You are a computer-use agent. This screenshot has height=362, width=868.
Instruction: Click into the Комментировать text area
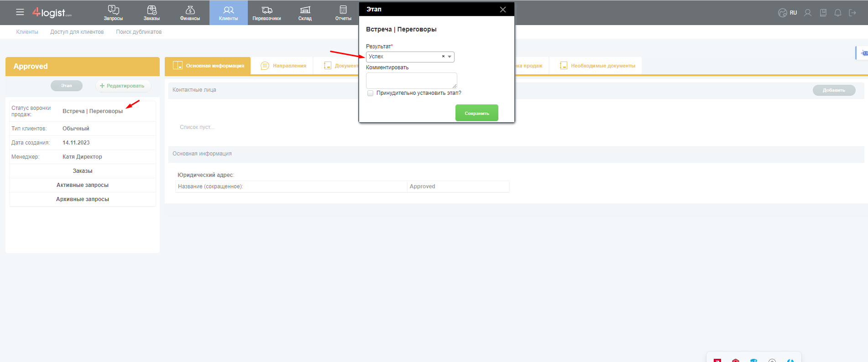(x=411, y=81)
